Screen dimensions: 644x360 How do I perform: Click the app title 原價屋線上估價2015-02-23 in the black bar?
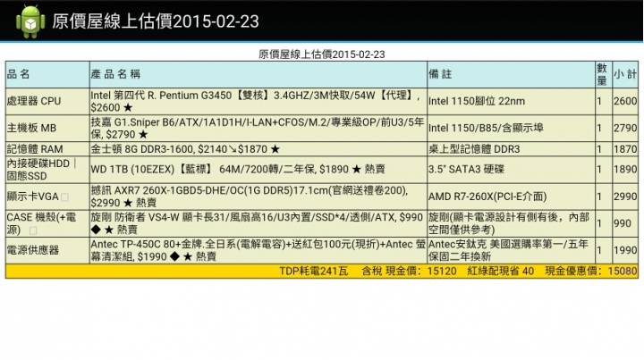pos(156,21)
